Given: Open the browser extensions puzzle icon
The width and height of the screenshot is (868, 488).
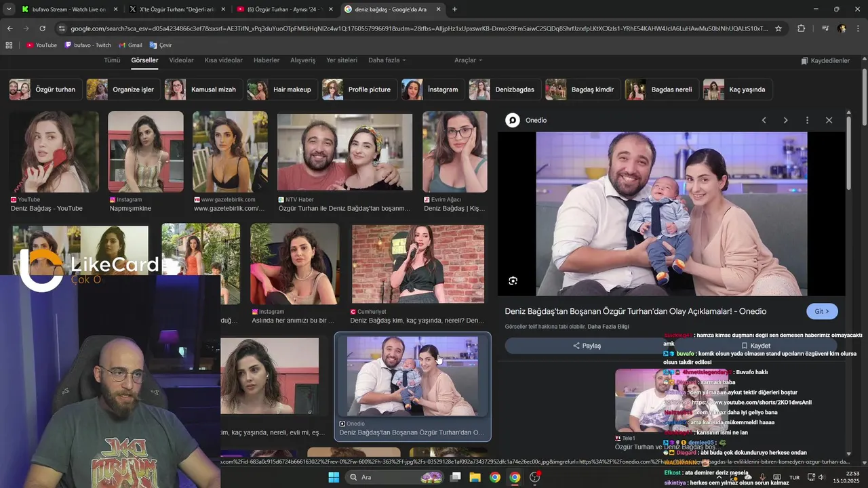Looking at the screenshot, I should point(802,28).
